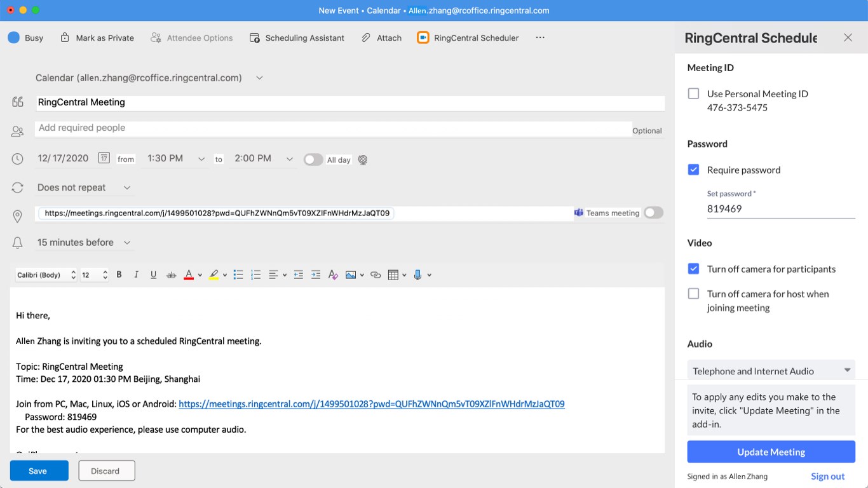Check Use Personal Meeting ID
868x488 pixels.
coord(693,93)
